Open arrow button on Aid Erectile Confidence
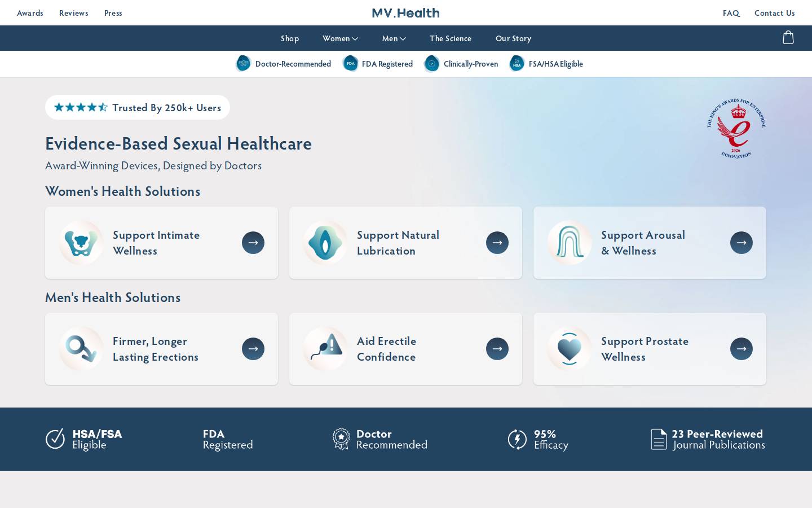Screen dimensions: 812x508 497,349
